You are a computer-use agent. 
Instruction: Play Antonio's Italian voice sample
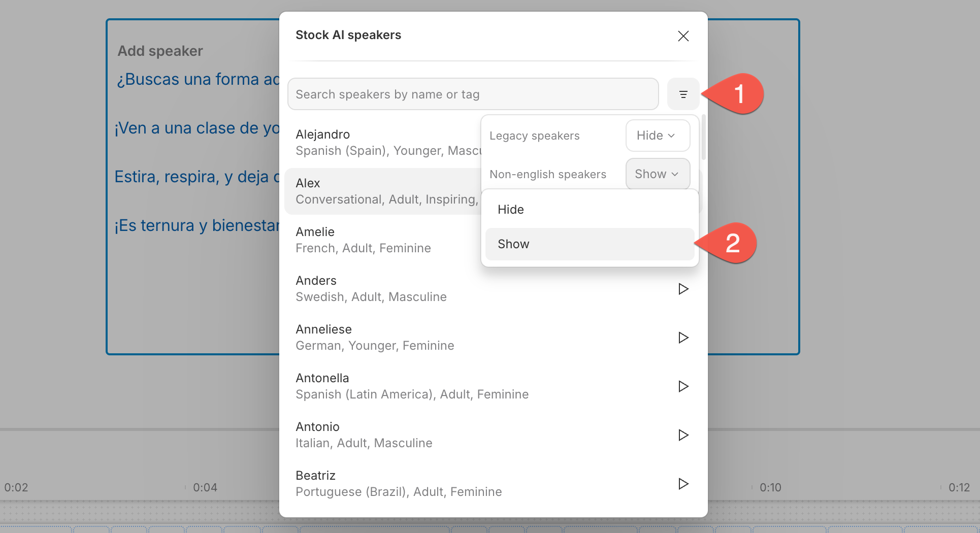tap(683, 435)
